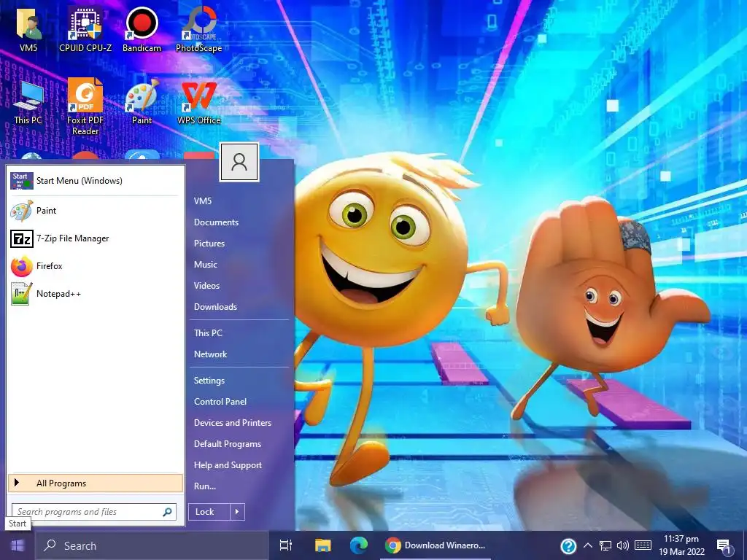Open Pictures from the Start menu
Viewport: 747px width, 560px height.
(209, 244)
